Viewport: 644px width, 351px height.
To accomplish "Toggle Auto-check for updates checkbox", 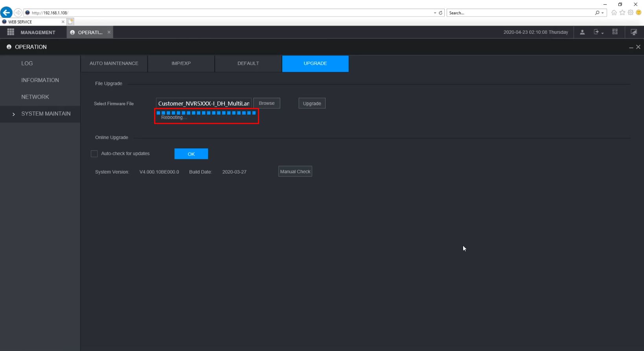I will [94, 154].
